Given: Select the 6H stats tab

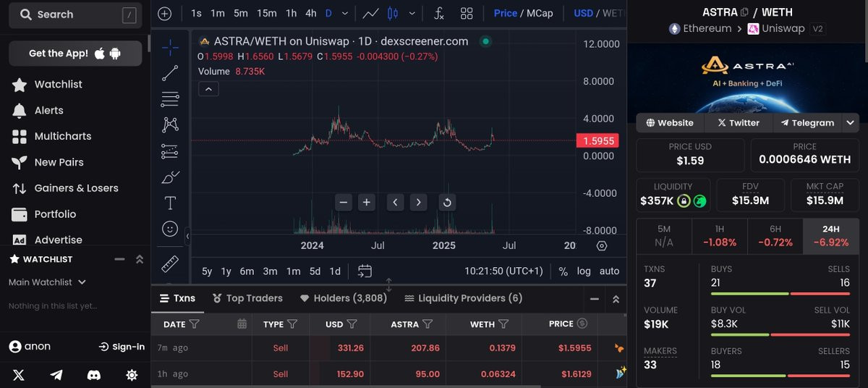Looking at the screenshot, I should (775, 236).
